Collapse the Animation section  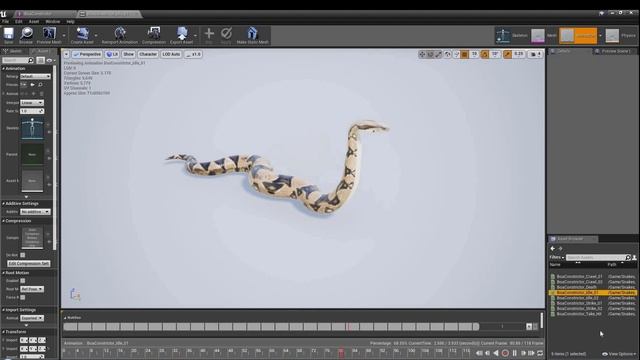[4, 69]
